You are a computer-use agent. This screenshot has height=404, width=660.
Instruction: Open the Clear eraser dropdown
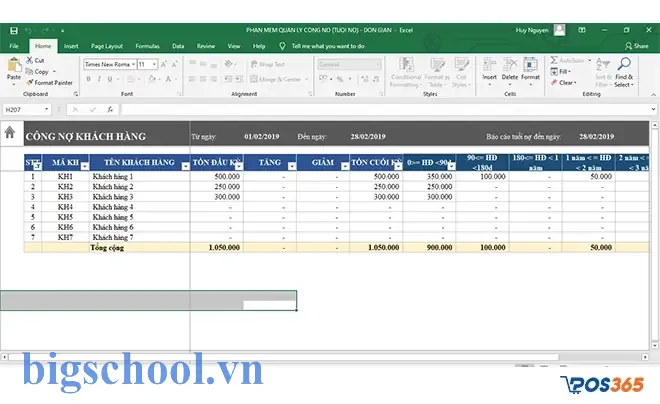563,82
